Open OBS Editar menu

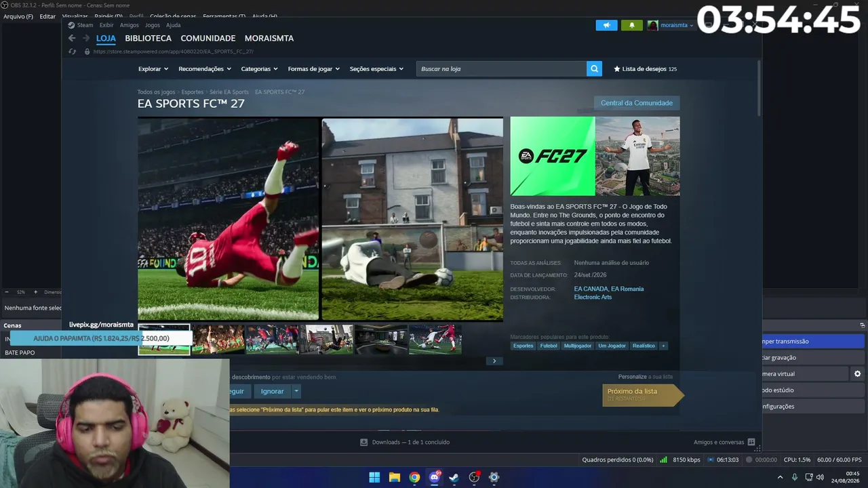point(47,16)
